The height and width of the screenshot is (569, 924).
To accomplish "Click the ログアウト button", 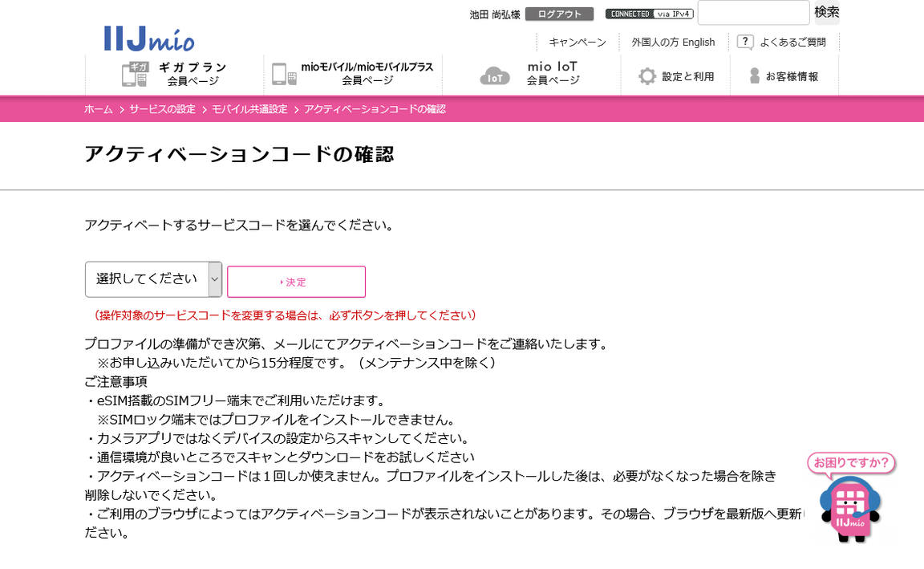I will [x=559, y=14].
